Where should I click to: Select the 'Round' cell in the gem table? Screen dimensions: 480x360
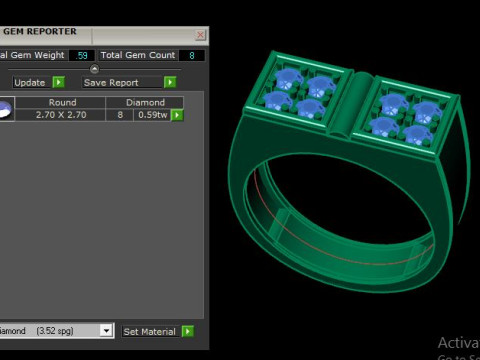pos(60,102)
